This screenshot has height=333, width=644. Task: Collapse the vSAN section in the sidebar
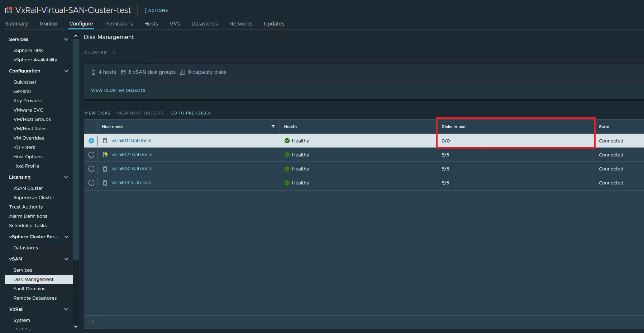point(66,259)
